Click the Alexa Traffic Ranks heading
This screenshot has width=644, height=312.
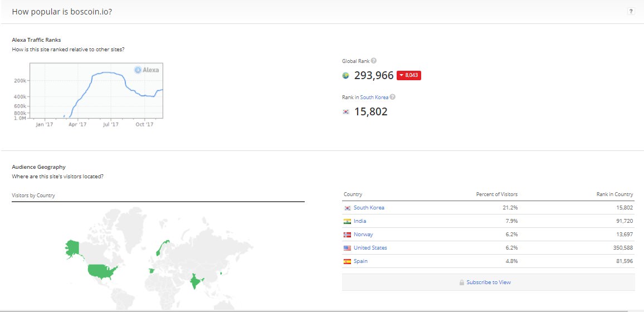click(x=37, y=40)
